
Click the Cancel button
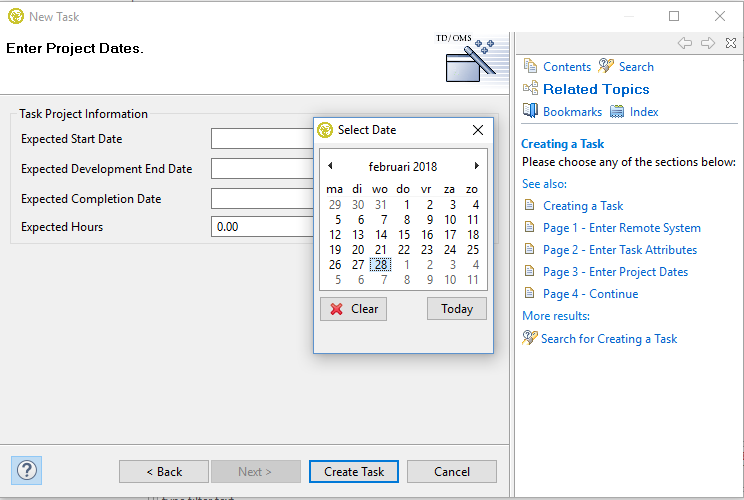(452, 472)
